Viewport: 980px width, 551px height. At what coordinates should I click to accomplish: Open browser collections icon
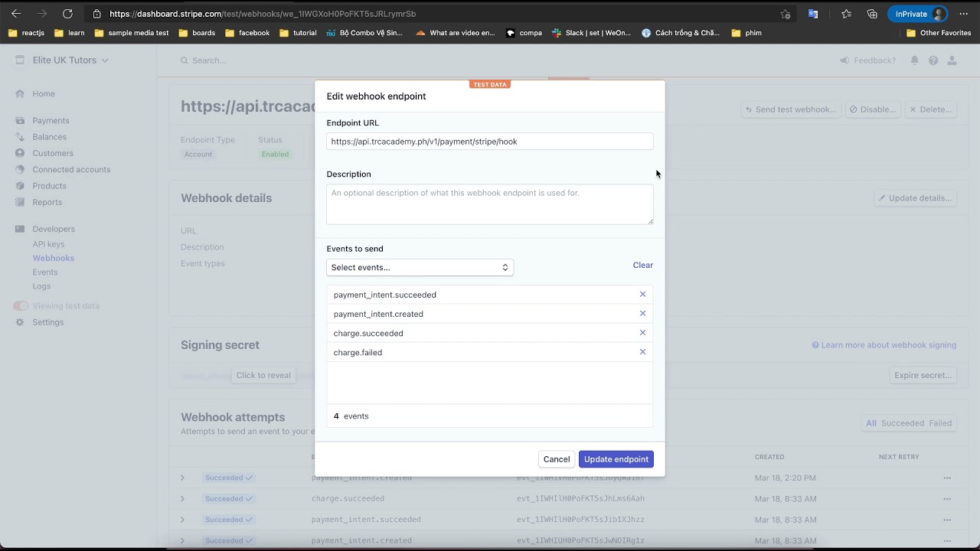pos(872,14)
